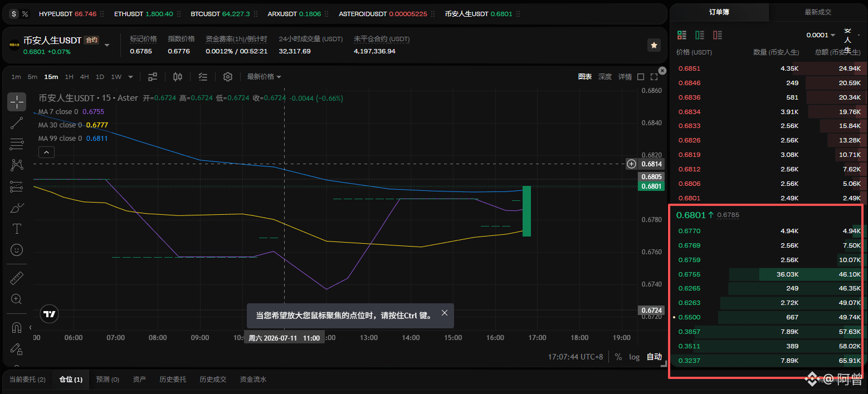Expand more time intervals dropdown
Screen dimensions: 868x394
point(131,77)
